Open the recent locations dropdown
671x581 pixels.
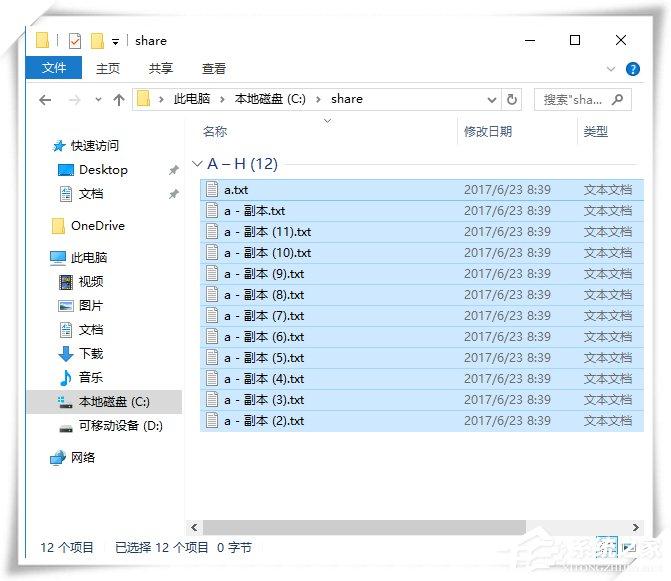pyautogui.click(x=98, y=100)
